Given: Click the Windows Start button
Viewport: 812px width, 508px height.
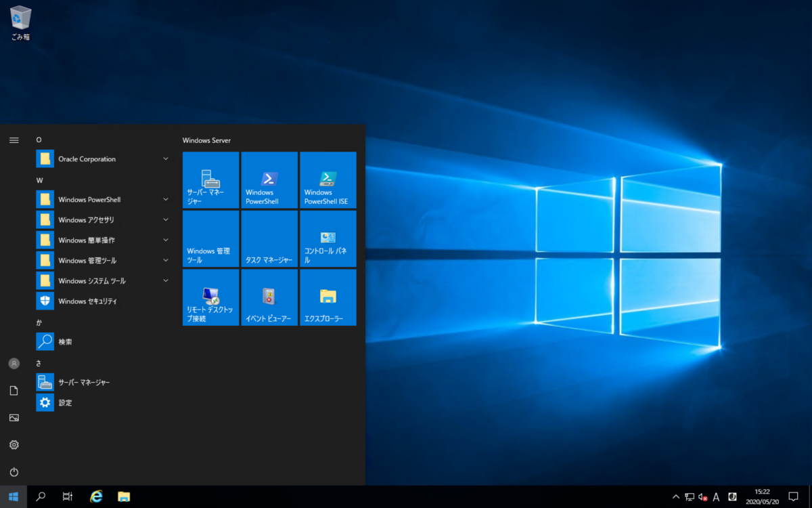Looking at the screenshot, I should [14, 496].
